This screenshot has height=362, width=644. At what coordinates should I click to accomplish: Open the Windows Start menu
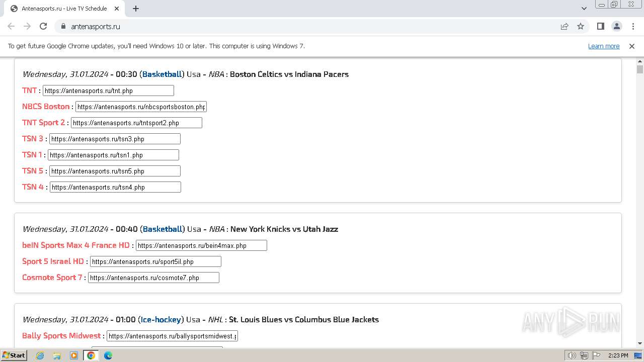click(x=14, y=355)
